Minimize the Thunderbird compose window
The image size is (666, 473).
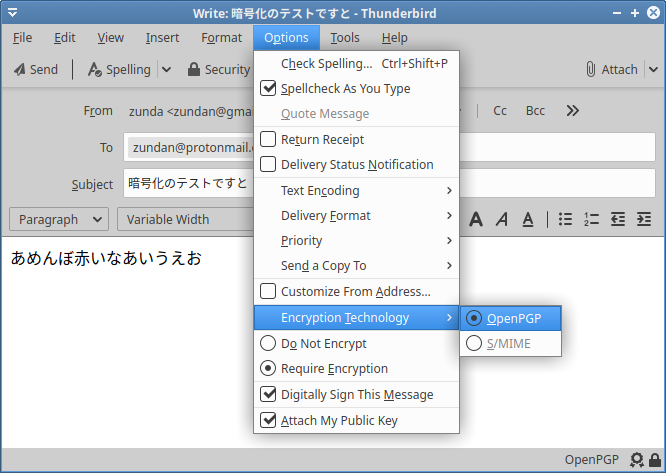click(617, 13)
